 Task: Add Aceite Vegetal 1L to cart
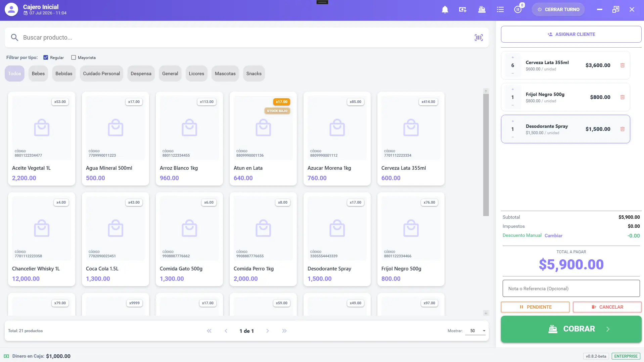coord(42,139)
